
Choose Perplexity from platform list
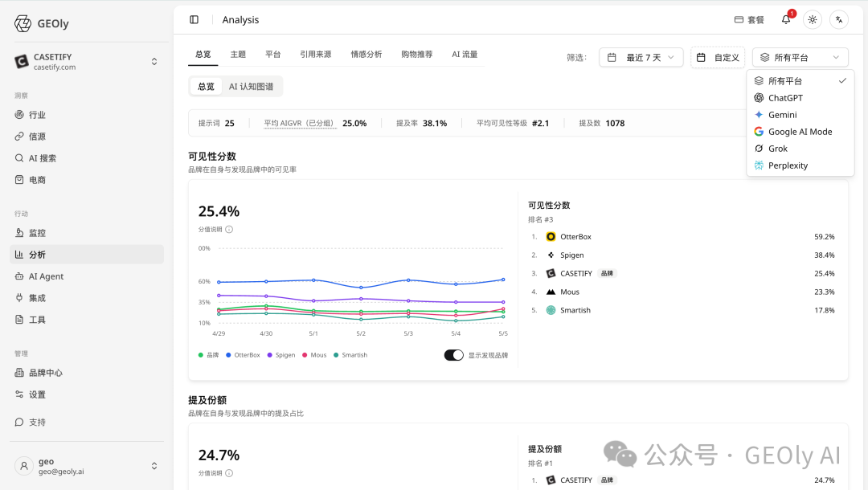click(800, 165)
